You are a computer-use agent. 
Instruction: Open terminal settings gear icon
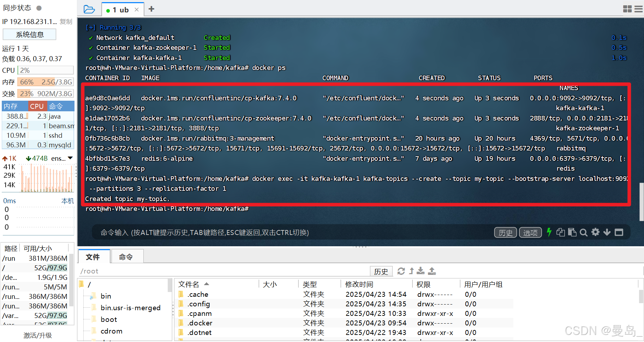pyautogui.click(x=596, y=232)
